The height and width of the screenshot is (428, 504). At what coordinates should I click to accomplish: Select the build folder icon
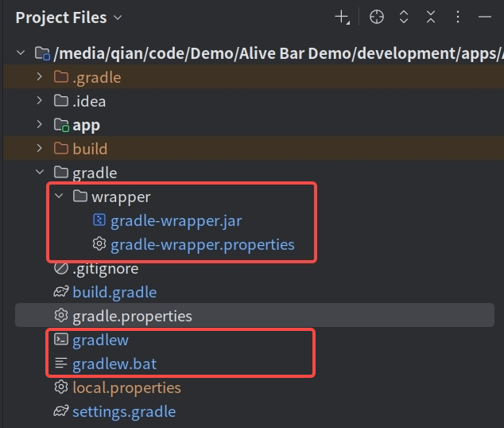[61, 148]
